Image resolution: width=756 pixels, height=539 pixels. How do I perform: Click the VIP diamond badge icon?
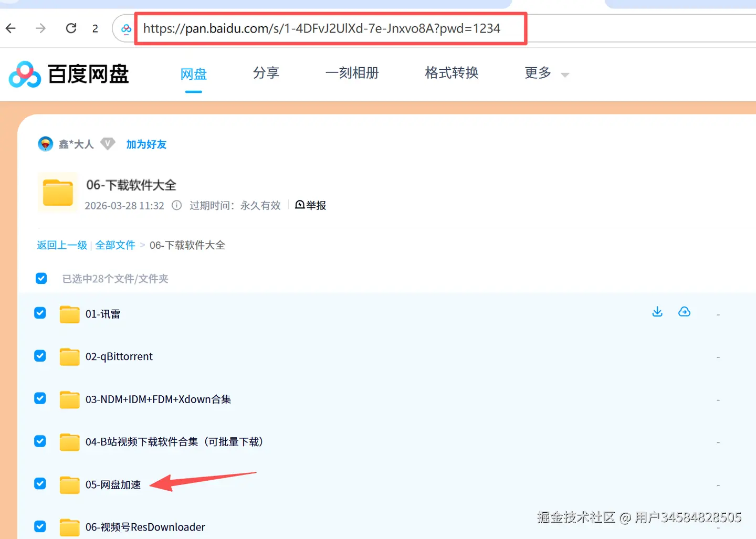108,143
